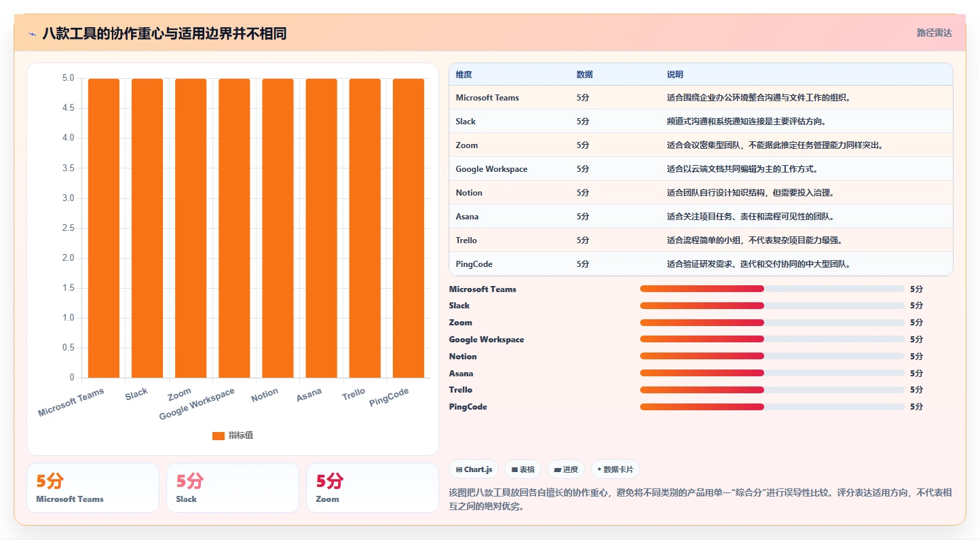Click the 5分 score in Trello's table row

click(x=582, y=240)
